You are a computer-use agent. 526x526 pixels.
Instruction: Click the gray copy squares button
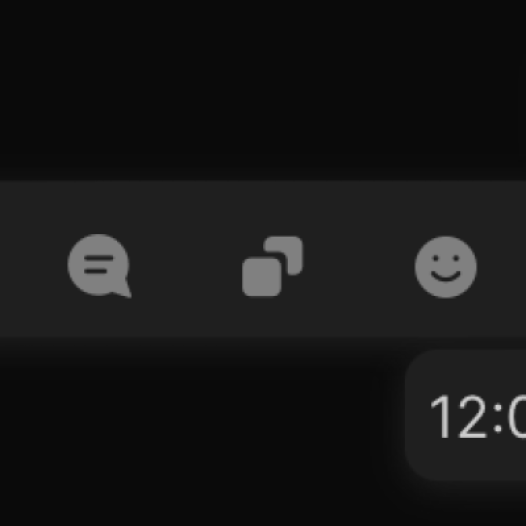click(272, 266)
